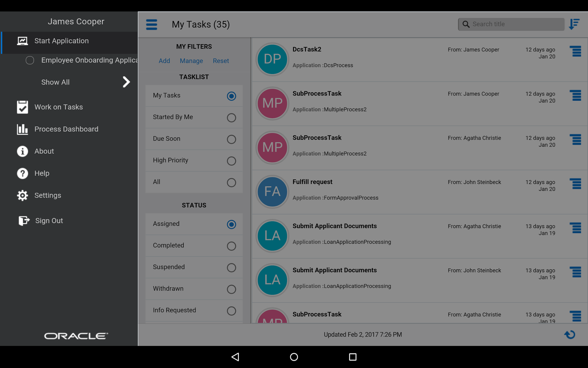The height and width of the screenshot is (368, 588).
Task: Click the search magnifier icon
Action: (x=466, y=24)
